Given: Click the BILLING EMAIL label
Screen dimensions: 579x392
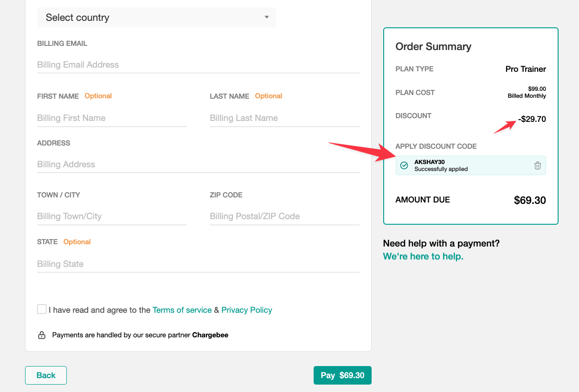Looking at the screenshot, I should click(x=62, y=44).
